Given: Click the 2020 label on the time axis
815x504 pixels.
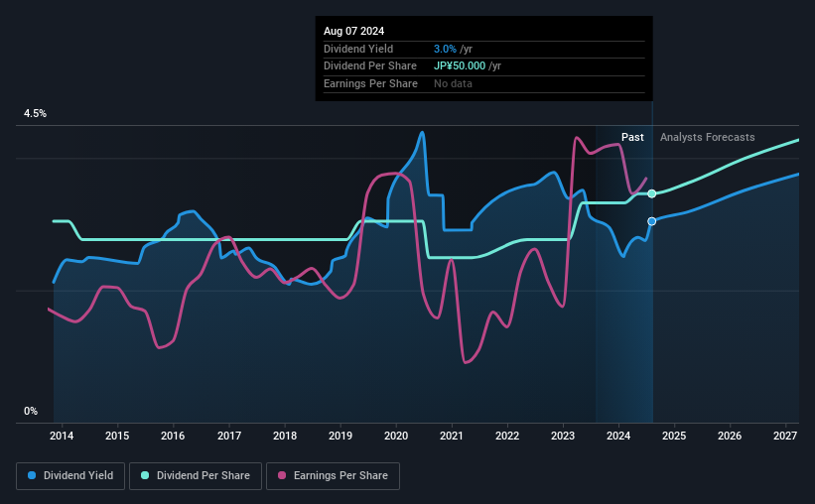Looking at the screenshot, I should pyautogui.click(x=396, y=436).
